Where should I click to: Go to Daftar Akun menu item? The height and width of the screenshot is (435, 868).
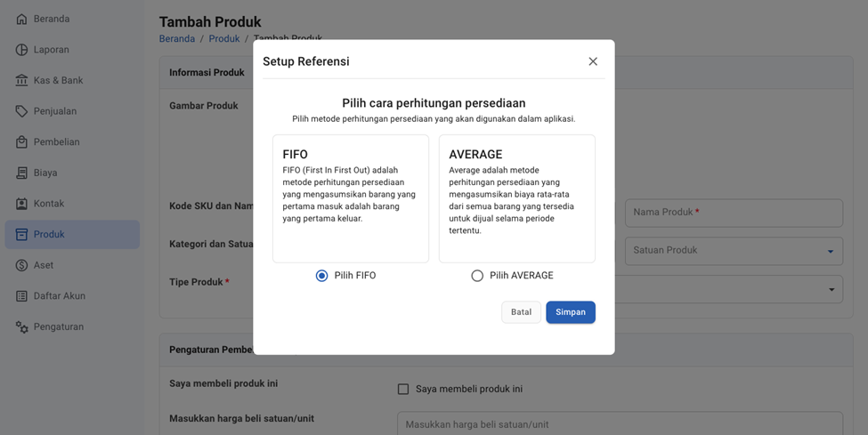(59, 296)
